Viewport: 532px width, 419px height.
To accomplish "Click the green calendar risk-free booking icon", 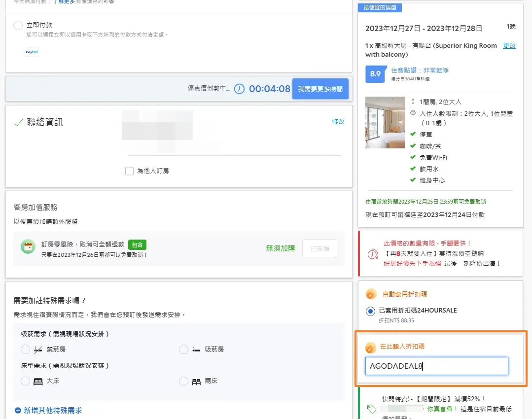I will point(28,247).
